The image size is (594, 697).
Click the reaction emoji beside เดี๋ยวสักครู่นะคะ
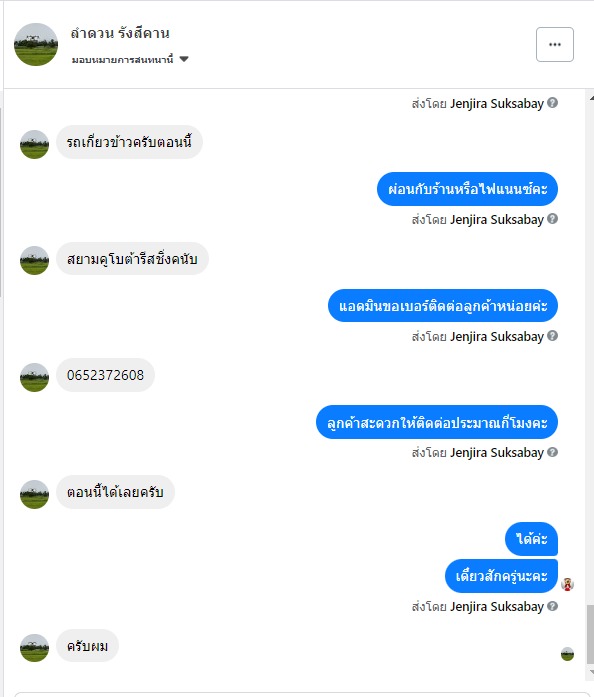pos(567,584)
